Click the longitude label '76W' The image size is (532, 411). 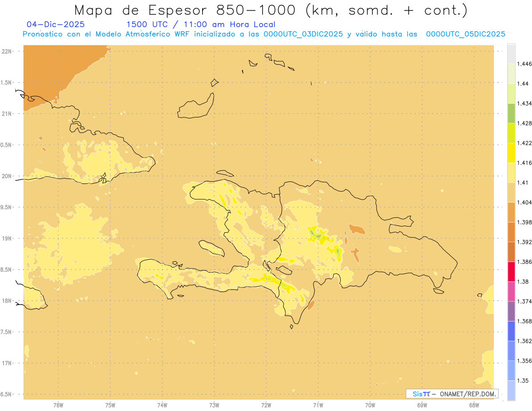click(x=58, y=405)
